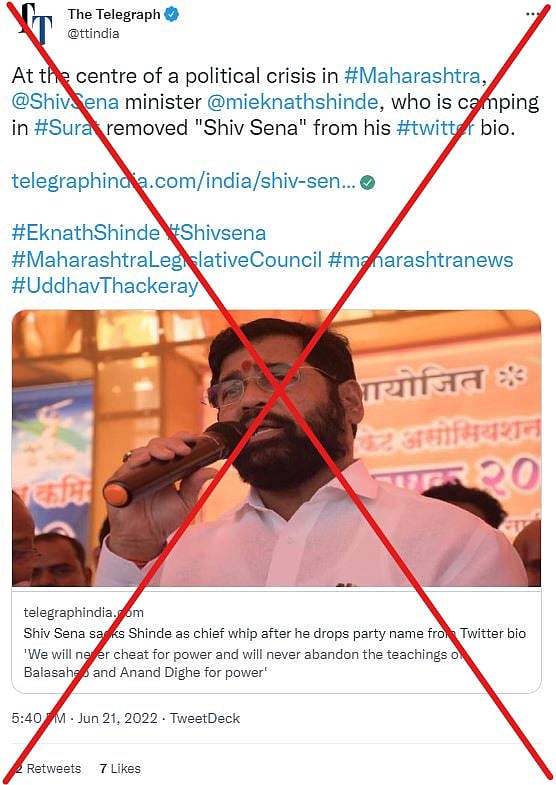
Task: Select the #EknathShinde hashtag
Action: coord(86,233)
